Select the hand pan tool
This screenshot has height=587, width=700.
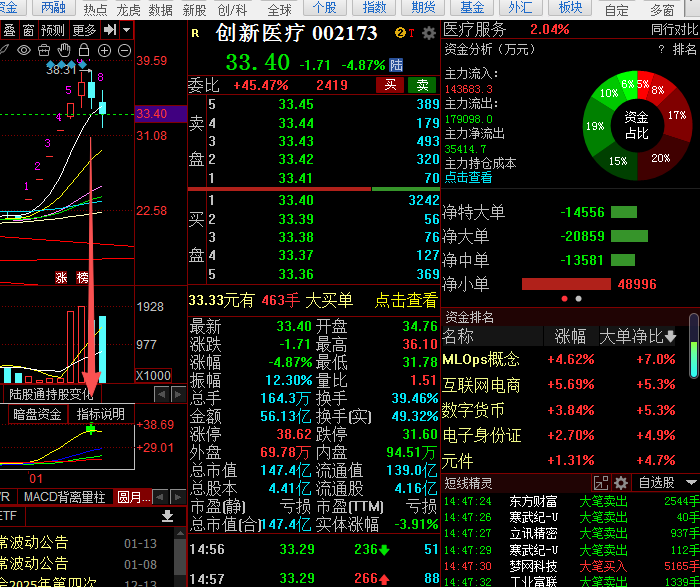64,50
